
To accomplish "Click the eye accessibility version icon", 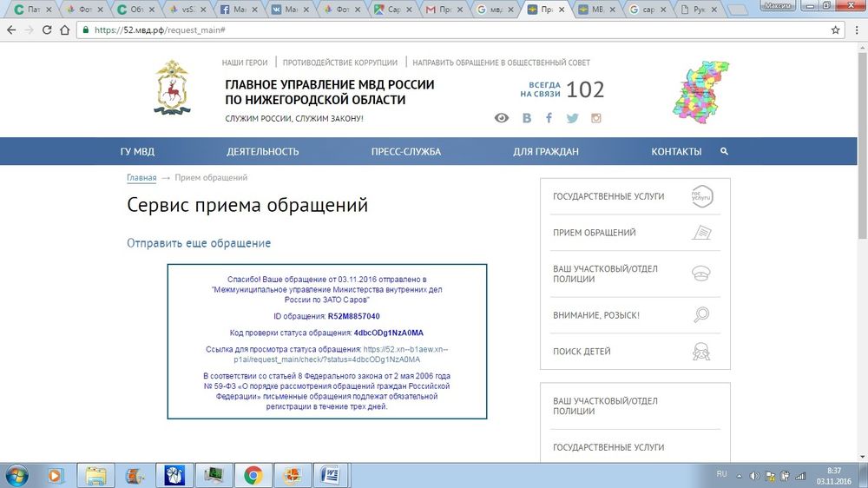I will coord(501,118).
